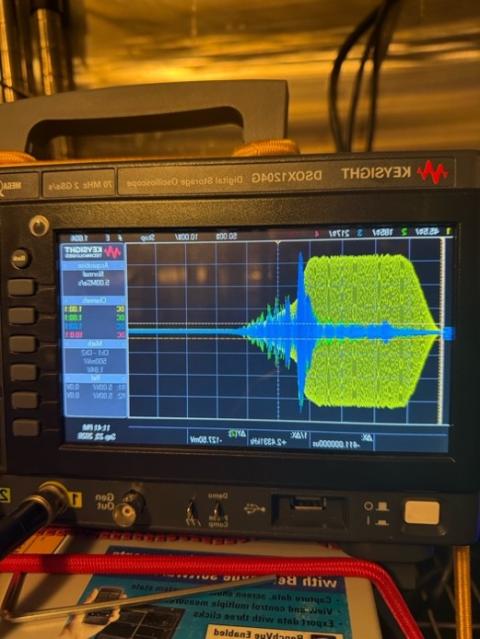Tap the Back key beside the screen

(x=21, y=258)
